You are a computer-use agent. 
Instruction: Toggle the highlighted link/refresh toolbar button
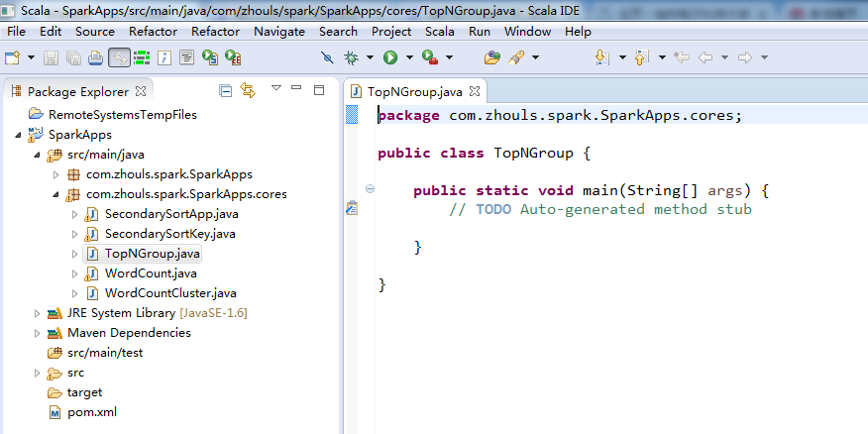click(x=119, y=57)
